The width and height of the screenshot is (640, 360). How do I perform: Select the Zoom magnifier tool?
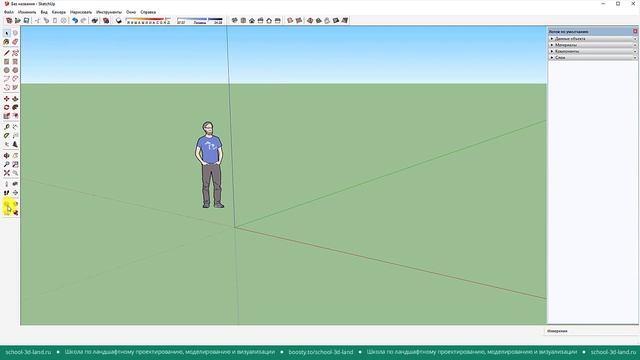7,164
